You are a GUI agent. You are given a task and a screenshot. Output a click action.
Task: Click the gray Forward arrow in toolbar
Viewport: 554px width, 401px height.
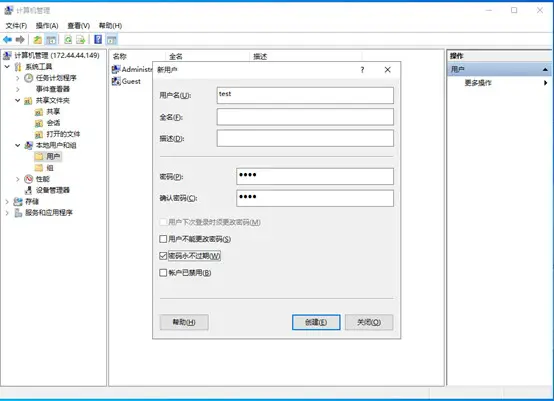click(x=20, y=40)
